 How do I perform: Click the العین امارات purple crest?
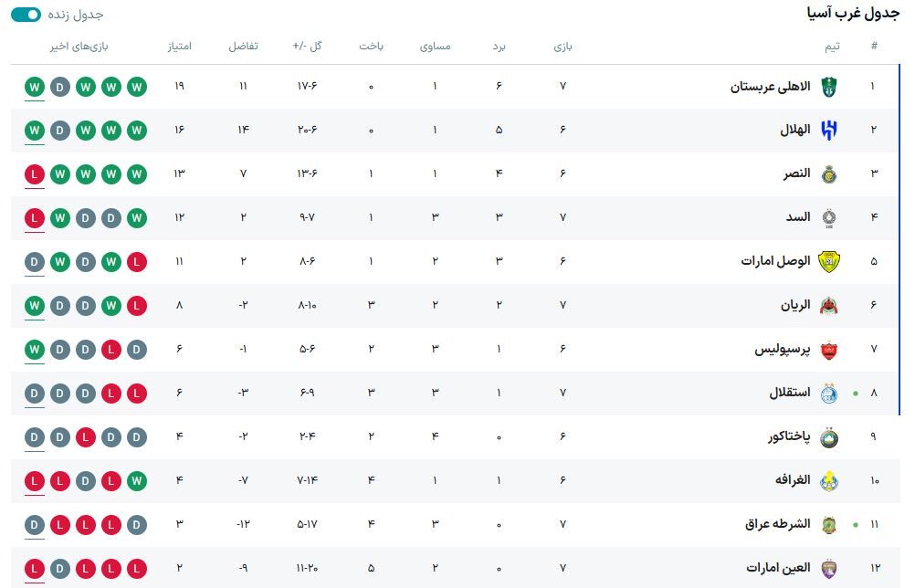828,568
